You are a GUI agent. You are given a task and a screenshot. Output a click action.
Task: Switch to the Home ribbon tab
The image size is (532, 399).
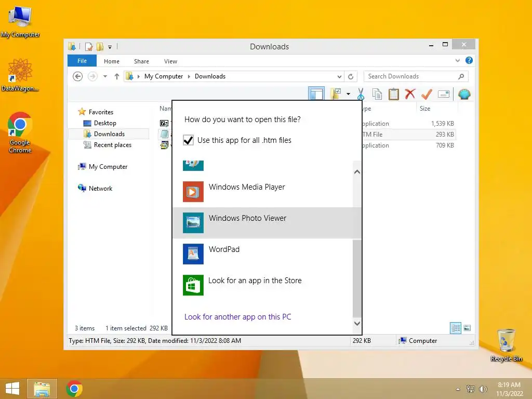pyautogui.click(x=112, y=61)
